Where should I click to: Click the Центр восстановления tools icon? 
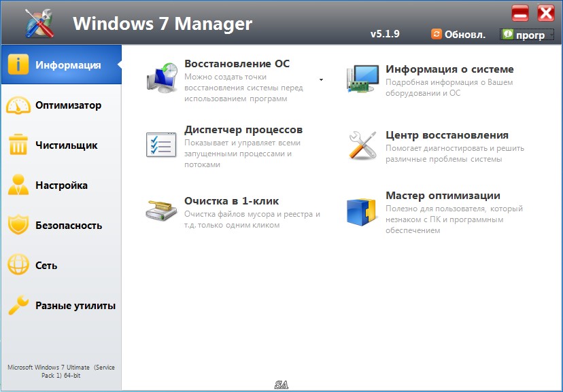point(362,145)
